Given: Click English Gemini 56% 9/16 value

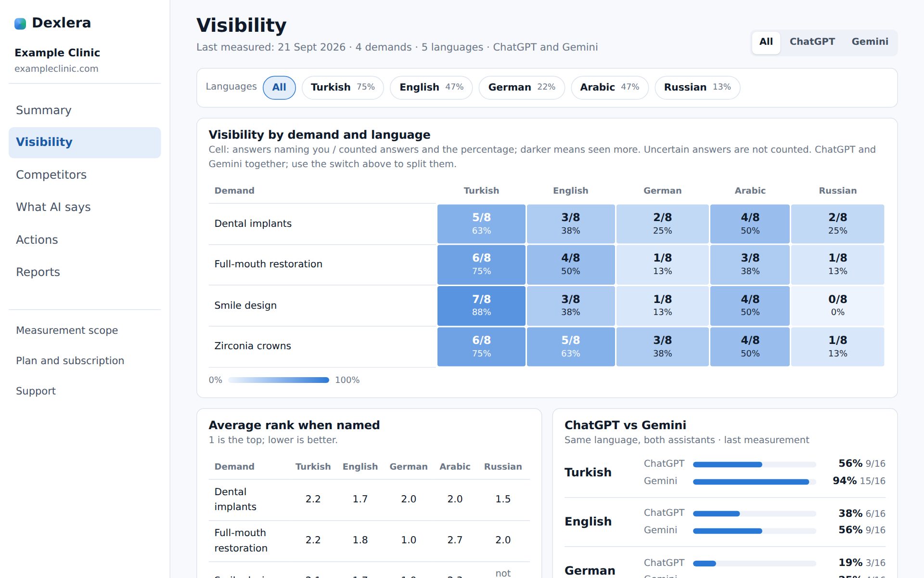Looking at the screenshot, I should pyautogui.click(x=862, y=530).
